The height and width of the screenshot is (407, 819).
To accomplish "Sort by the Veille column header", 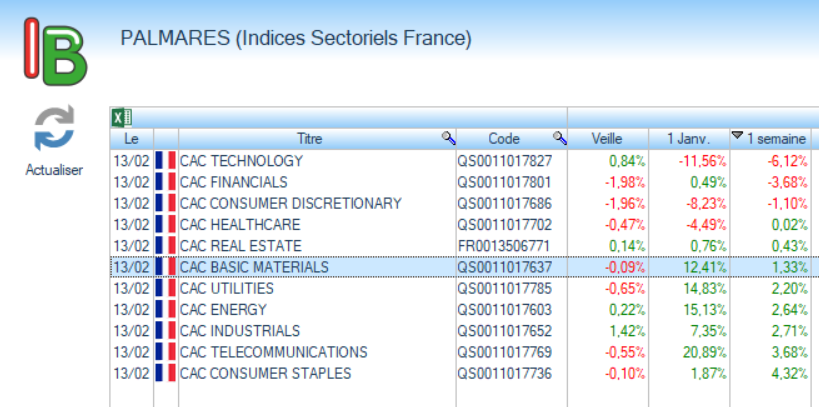I will point(606,138).
